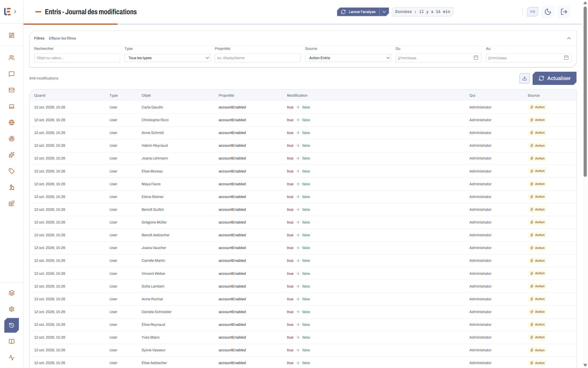
Task: Click the Quand column header
Action: pos(40,95)
